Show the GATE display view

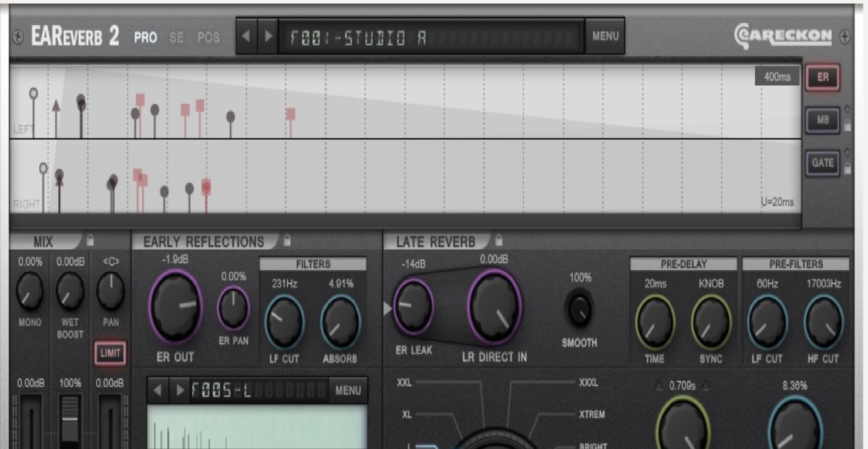point(822,163)
